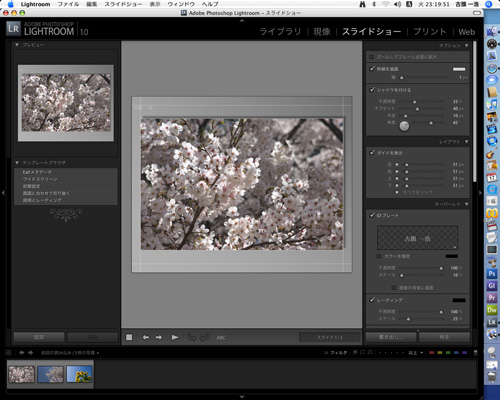Open Photoshop from the Dock

pos(492,274)
